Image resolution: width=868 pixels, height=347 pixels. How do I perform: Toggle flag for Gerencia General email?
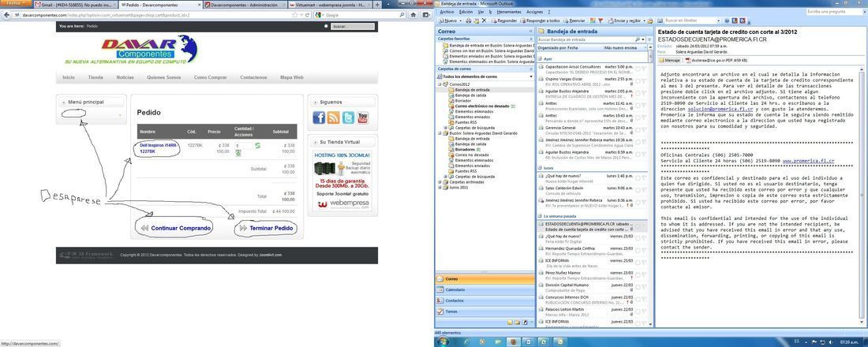click(644, 129)
